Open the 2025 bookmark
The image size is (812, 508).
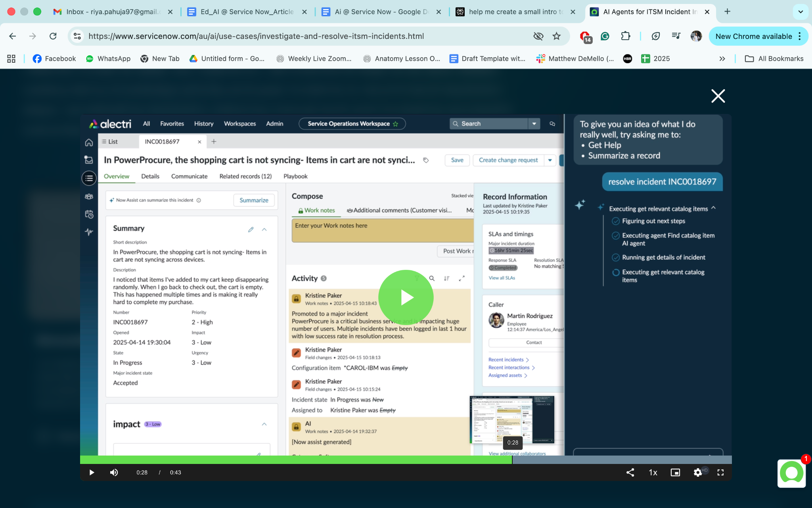(x=656, y=59)
